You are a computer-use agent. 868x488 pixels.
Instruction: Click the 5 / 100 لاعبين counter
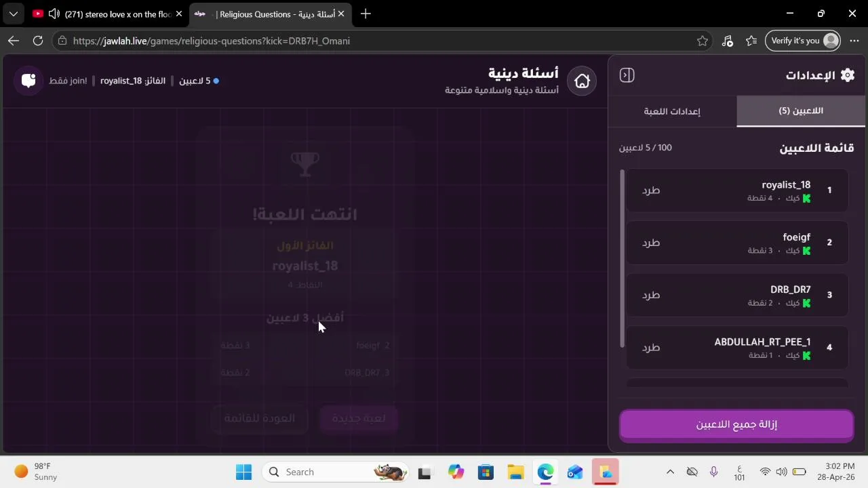pyautogui.click(x=646, y=148)
